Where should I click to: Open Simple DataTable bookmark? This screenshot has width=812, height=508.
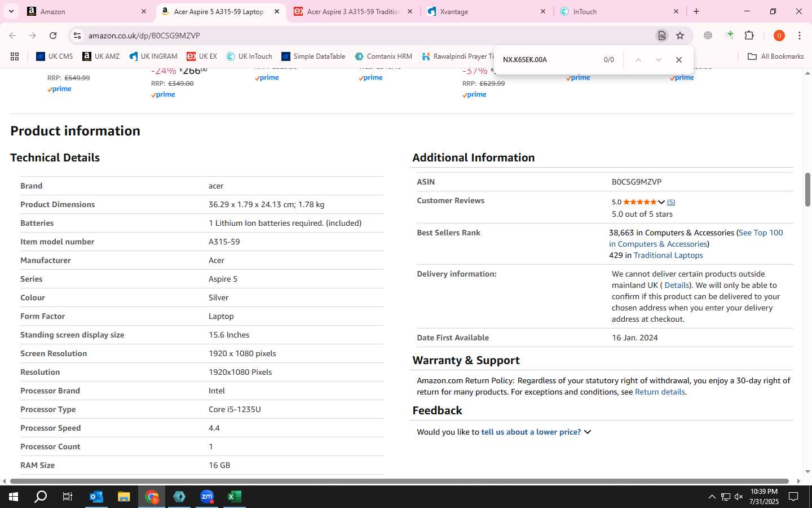[x=314, y=56]
